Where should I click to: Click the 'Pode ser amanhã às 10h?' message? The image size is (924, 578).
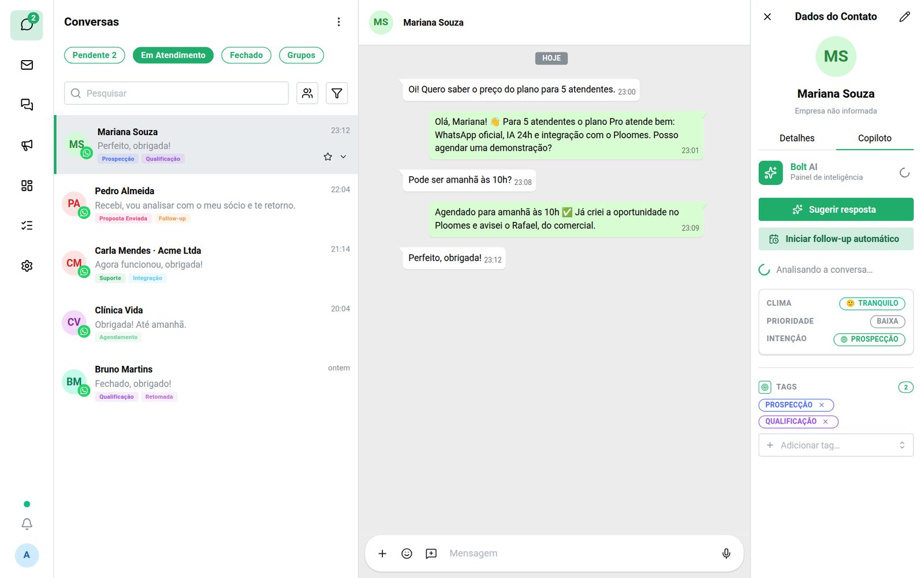tap(469, 180)
